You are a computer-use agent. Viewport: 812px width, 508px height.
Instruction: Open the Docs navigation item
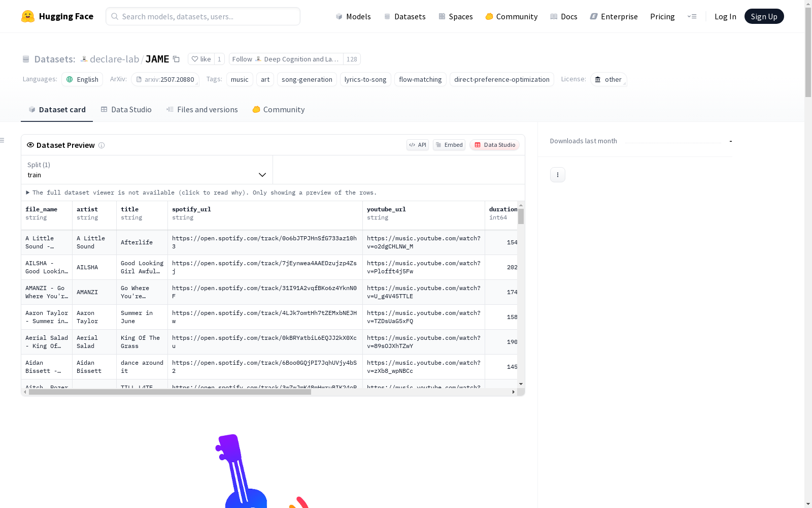pos(564,16)
